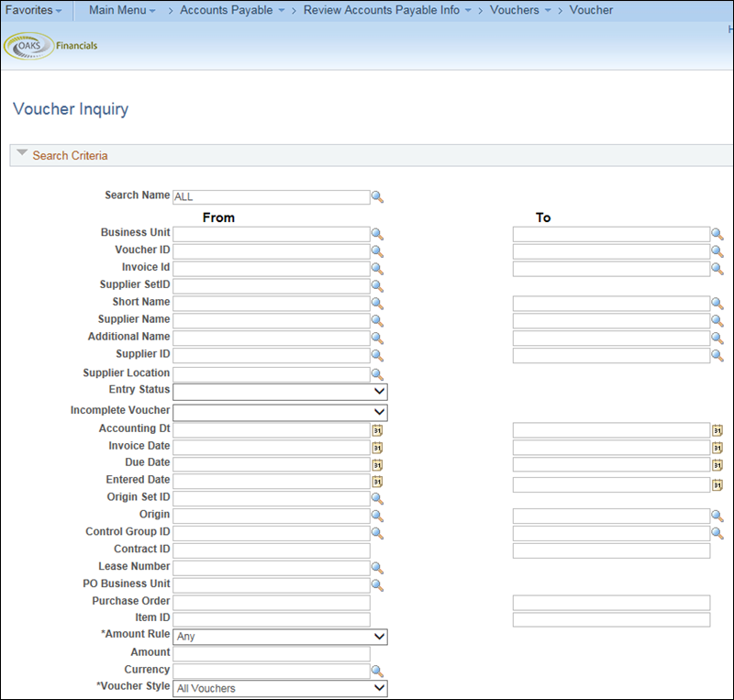
Task: Open the Voucher Style dropdown
Action: [x=280, y=688]
